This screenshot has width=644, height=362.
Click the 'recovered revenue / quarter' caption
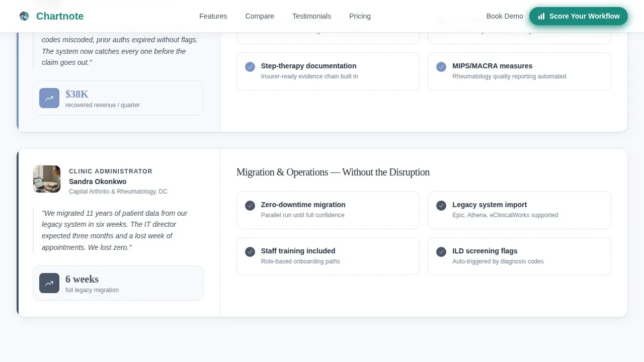pyautogui.click(x=103, y=105)
